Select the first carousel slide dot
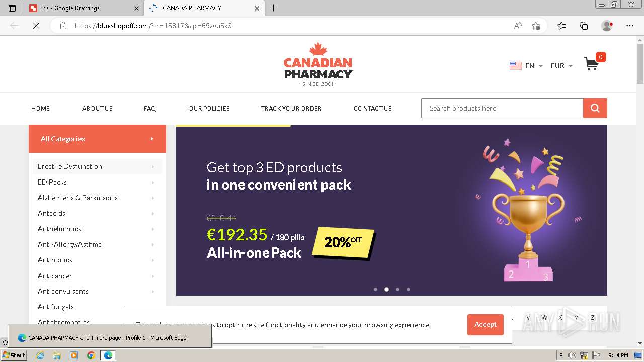Viewport: 644px width, 362px height. point(375,289)
